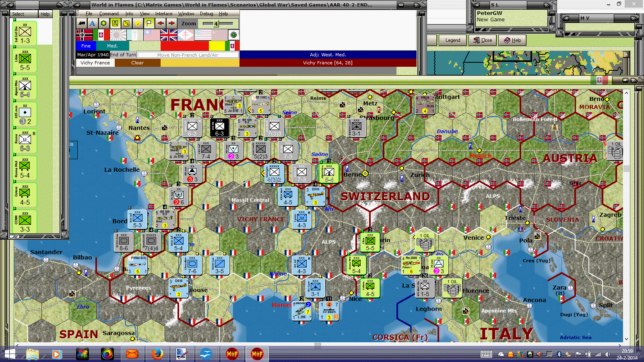Open the Debug menu
Image resolution: width=644 pixels, height=362 pixels.
point(206,14)
